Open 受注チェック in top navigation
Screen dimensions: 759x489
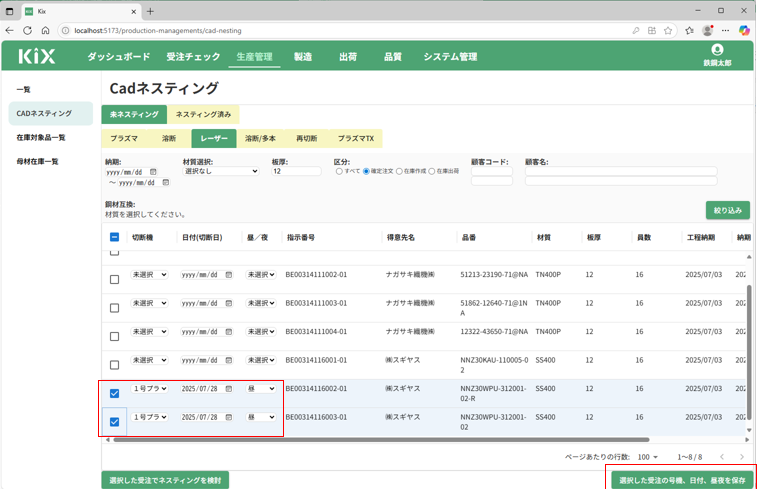pos(193,57)
